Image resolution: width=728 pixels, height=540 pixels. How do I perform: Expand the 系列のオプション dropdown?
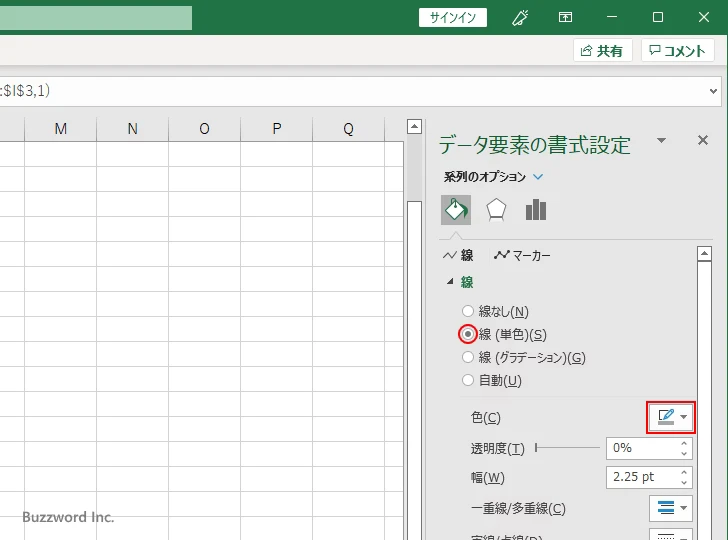(538, 177)
